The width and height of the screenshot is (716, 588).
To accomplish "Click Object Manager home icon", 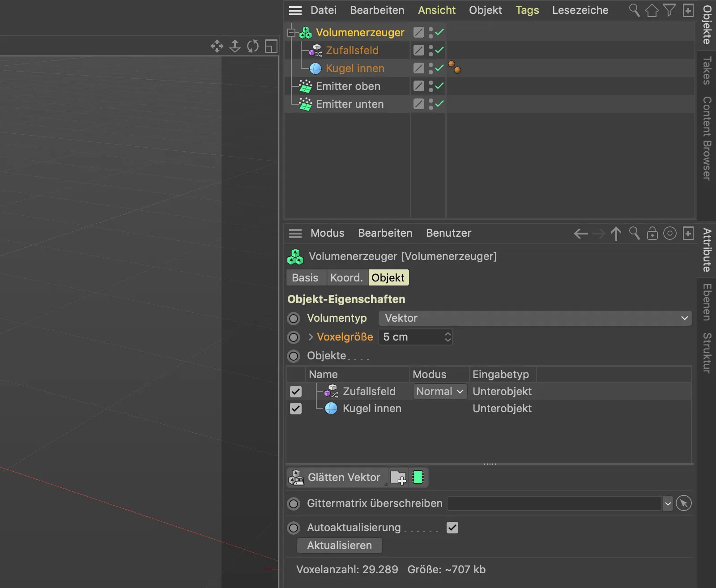I will (652, 10).
